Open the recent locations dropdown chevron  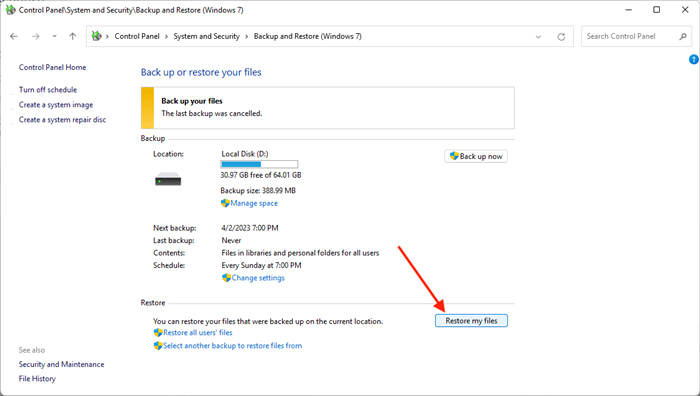point(54,37)
